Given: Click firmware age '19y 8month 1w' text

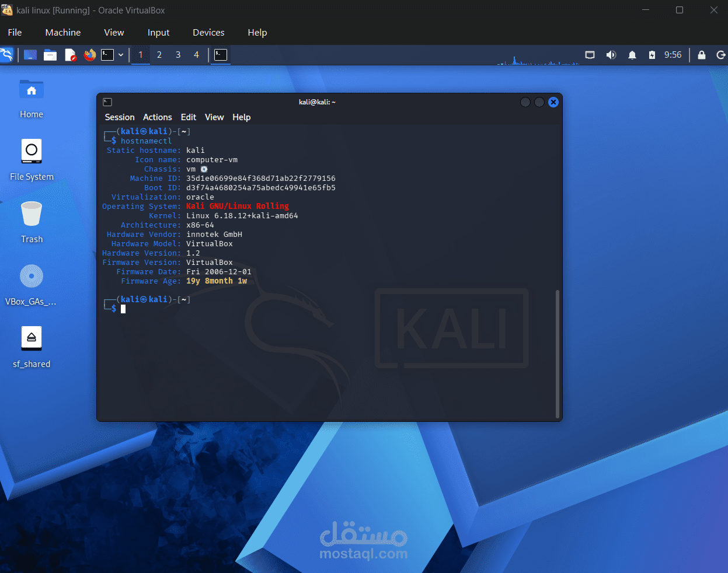Looking at the screenshot, I should (217, 281).
